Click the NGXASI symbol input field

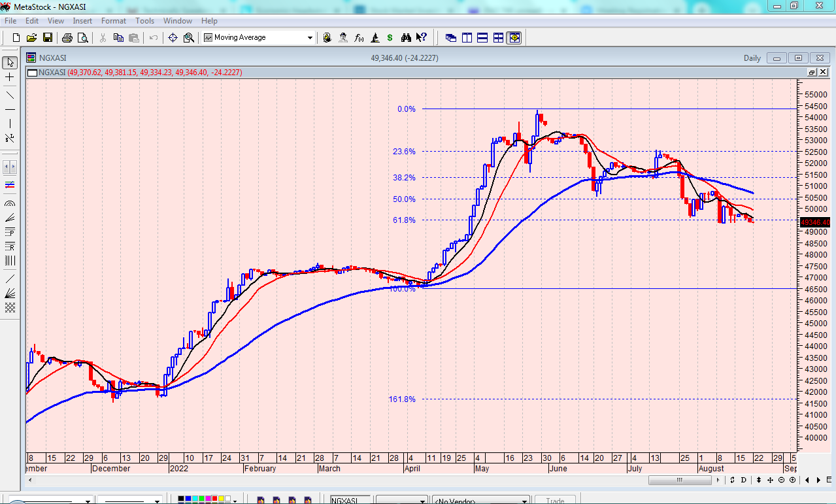(350, 501)
